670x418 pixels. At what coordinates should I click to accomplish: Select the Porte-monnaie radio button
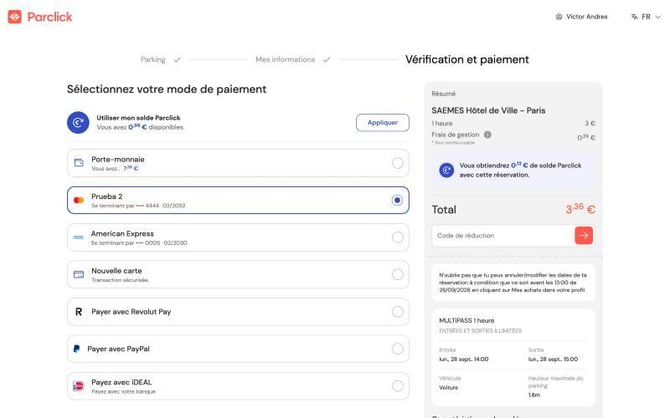pyautogui.click(x=397, y=163)
